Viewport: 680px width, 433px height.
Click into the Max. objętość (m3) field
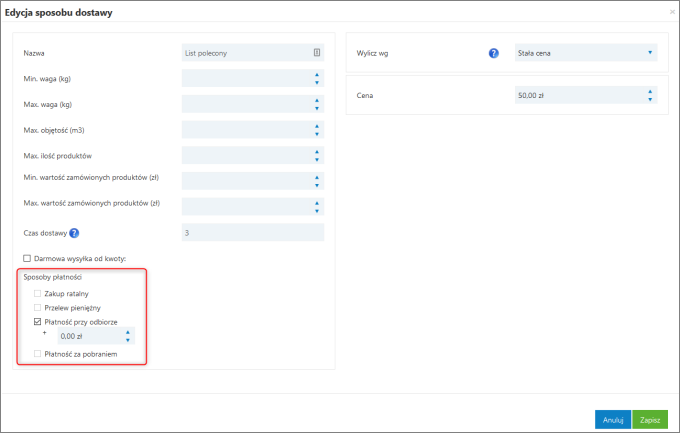pyautogui.click(x=253, y=130)
